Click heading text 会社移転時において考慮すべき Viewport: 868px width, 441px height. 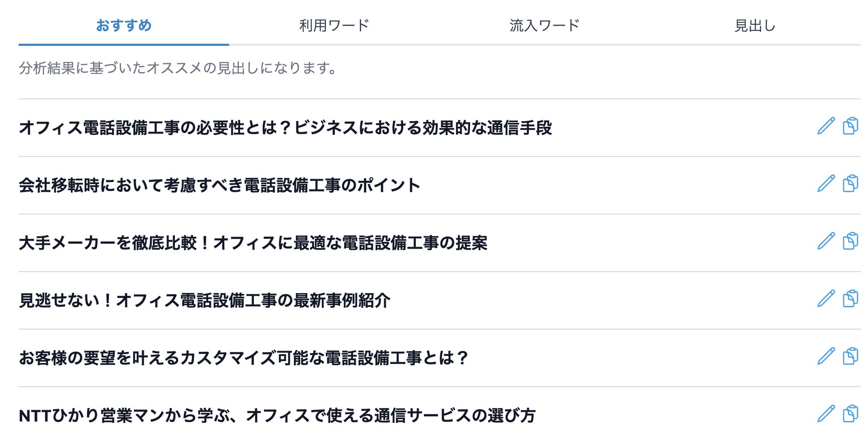pyautogui.click(x=219, y=185)
